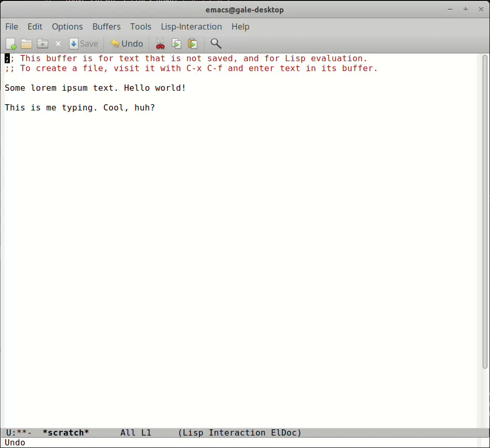Open the Options menu
The image size is (490, 448).
tap(67, 26)
